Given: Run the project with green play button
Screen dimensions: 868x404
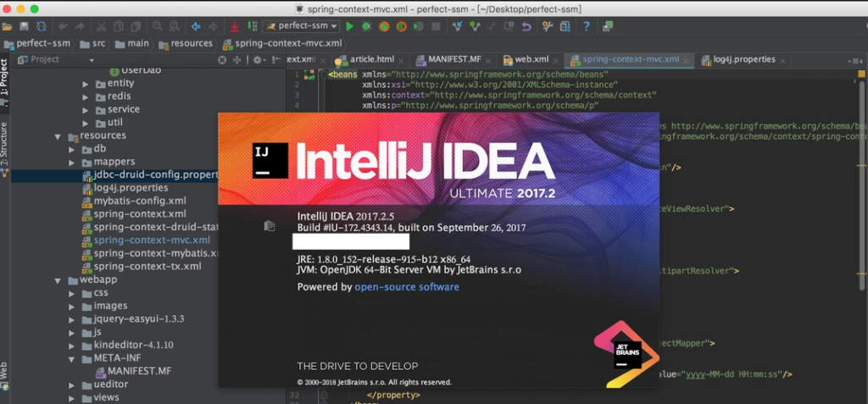Looking at the screenshot, I should pyautogui.click(x=349, y=26).
